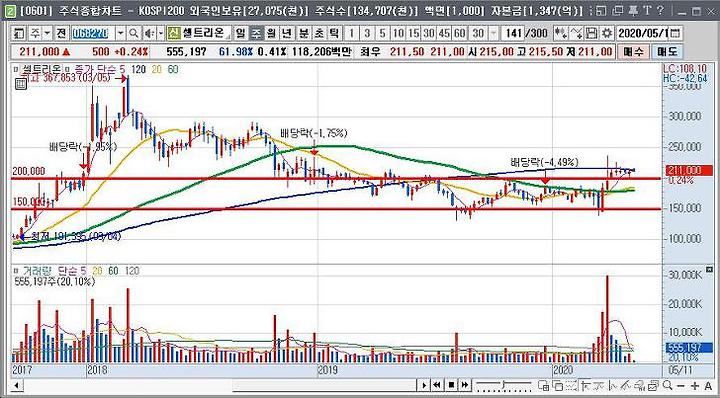Click the stop square button

[x=451, y=385]
